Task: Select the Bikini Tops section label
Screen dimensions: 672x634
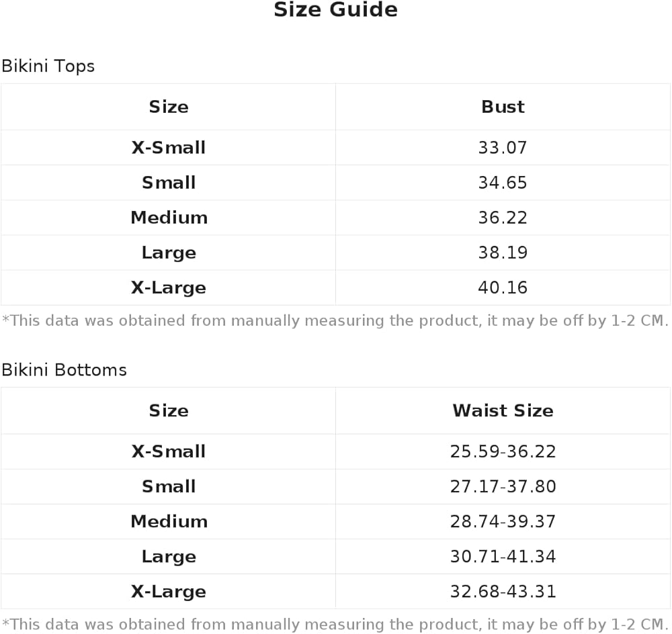Action: coord(48,66)
